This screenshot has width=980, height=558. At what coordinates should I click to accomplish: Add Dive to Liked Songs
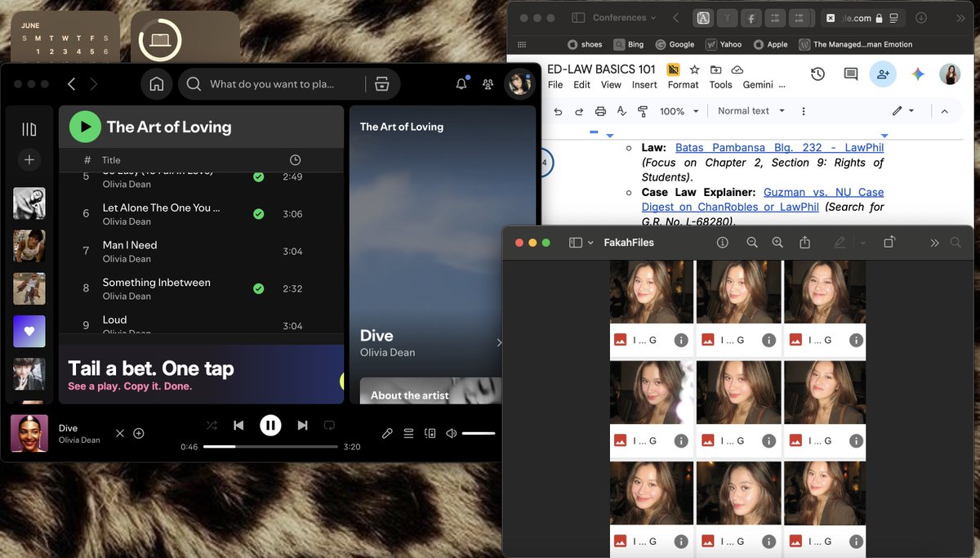coord(139,433)
